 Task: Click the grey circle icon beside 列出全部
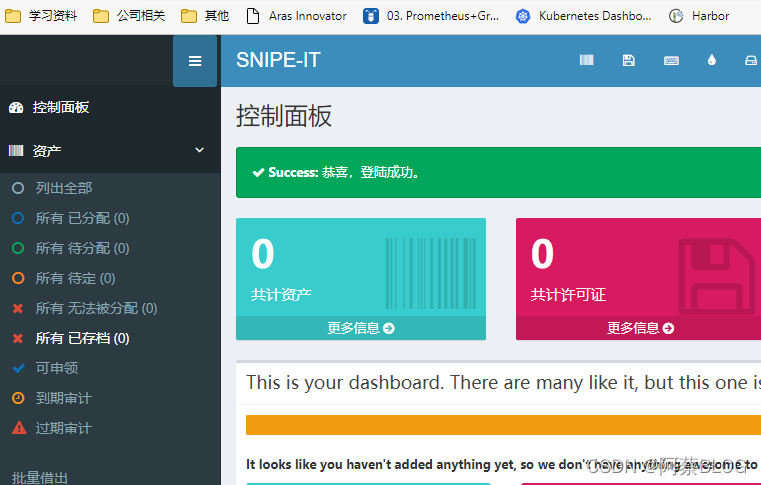[18, 188]
